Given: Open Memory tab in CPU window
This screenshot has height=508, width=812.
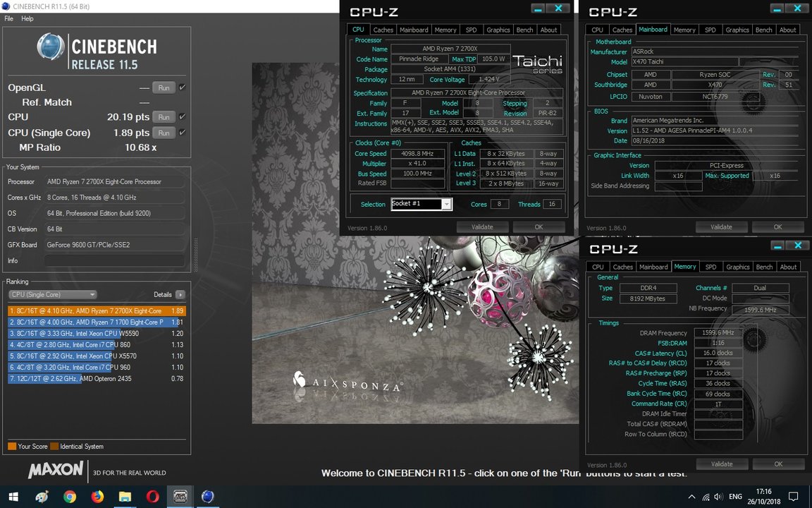Looking at the screenshot, I should (x=445, y=30).
